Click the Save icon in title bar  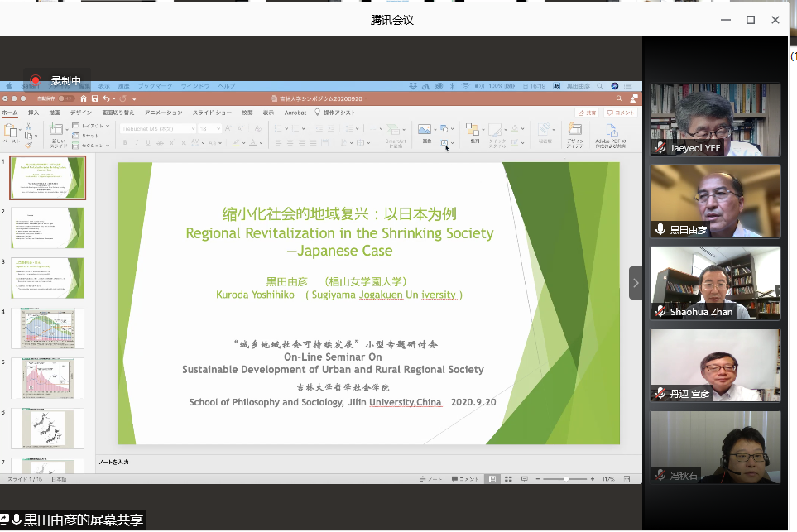click(94, 98)
